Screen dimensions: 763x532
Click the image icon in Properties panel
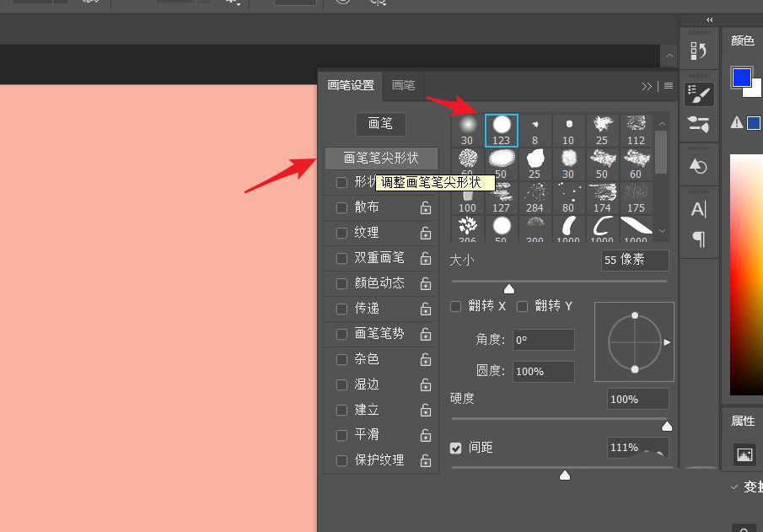(x=744, y=454)
